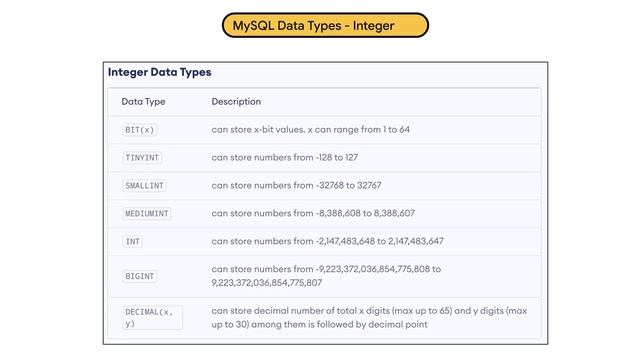Screen dimensions: 640x360
Task: Select the DECIMAL(x, y) data type cell
Action: point(152,318)
